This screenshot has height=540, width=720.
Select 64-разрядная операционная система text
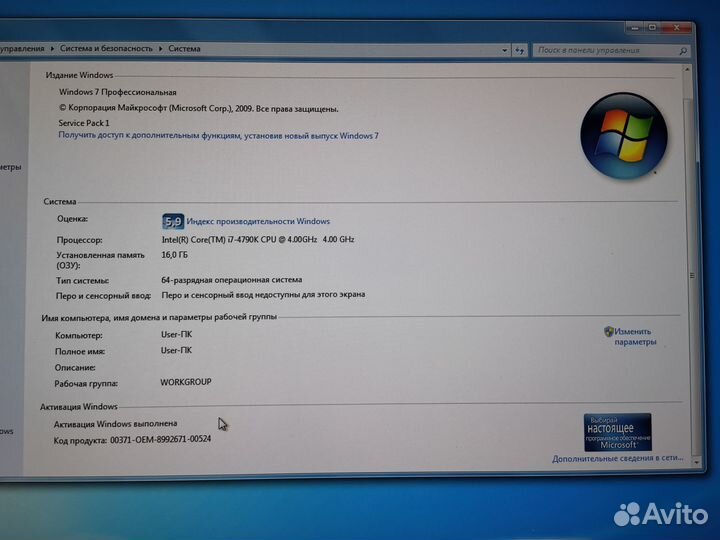pos(231,280)
